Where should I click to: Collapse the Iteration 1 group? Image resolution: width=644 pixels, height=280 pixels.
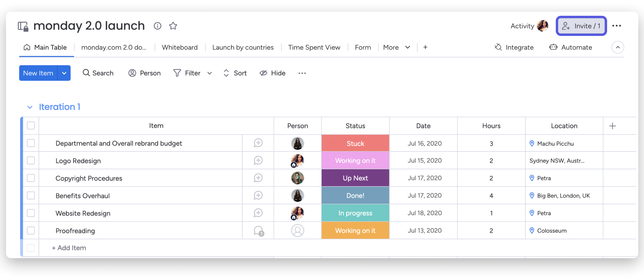pos(30,107)
